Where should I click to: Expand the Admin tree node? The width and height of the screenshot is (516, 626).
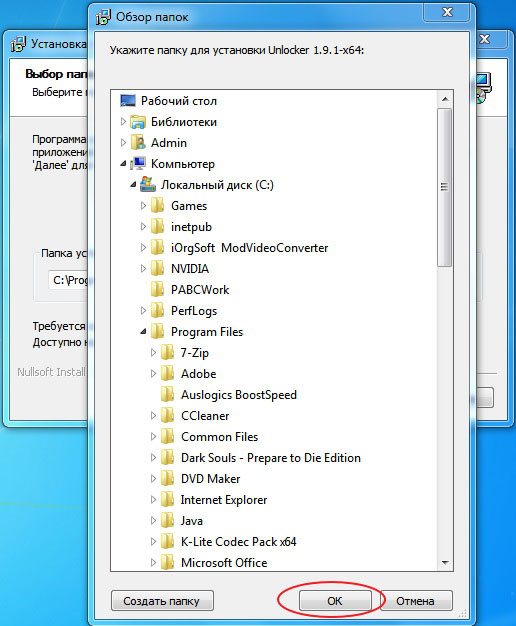(x=123, y=142)
